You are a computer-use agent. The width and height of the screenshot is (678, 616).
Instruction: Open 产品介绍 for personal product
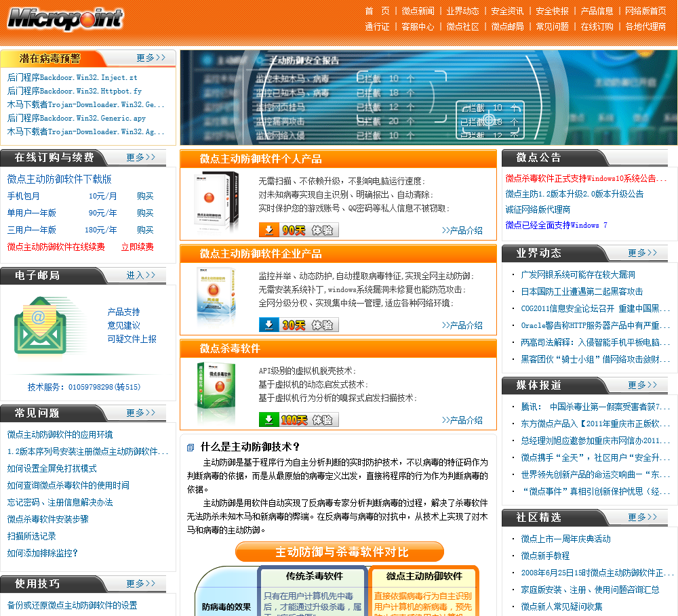462,230
